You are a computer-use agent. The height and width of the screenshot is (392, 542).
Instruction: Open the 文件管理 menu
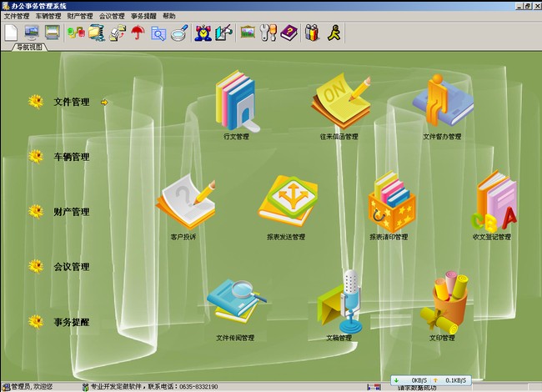coord(17,16)
